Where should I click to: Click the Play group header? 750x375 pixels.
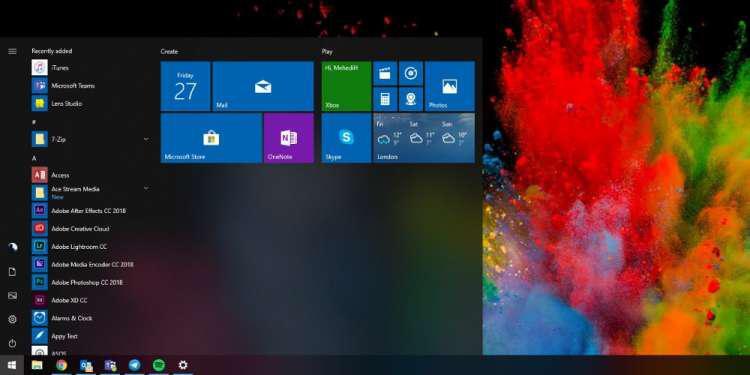[327, 51]
